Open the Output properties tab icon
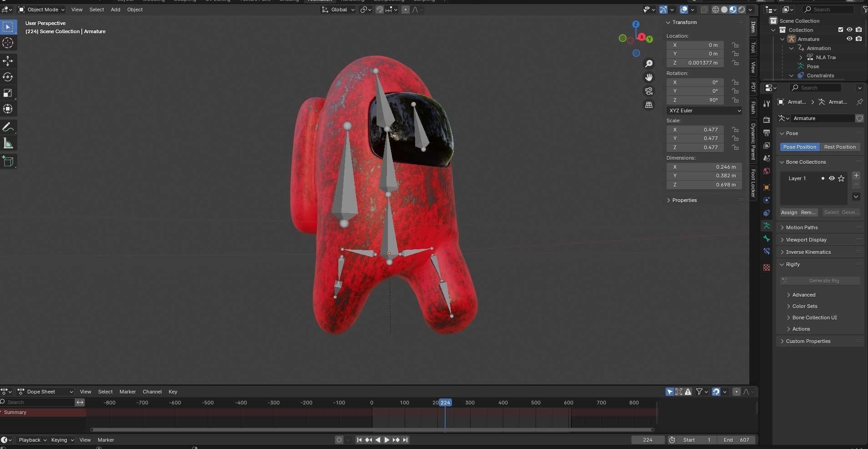 (767, 132)
